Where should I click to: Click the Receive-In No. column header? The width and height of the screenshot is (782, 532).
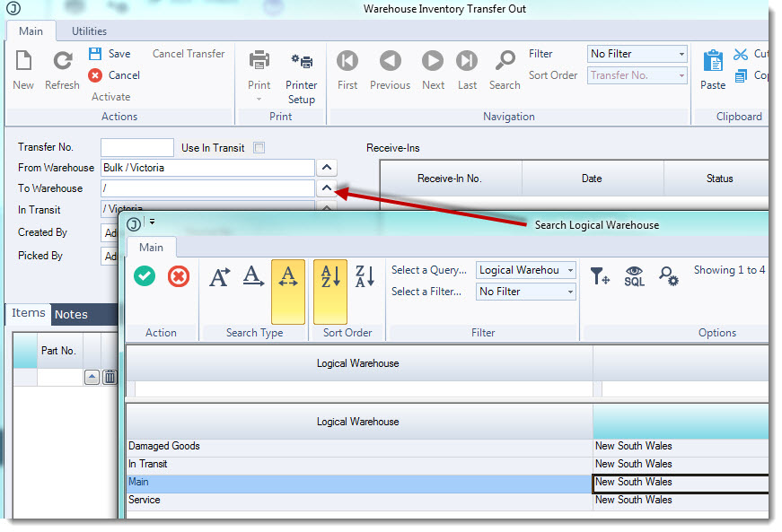tap(451, 179)
